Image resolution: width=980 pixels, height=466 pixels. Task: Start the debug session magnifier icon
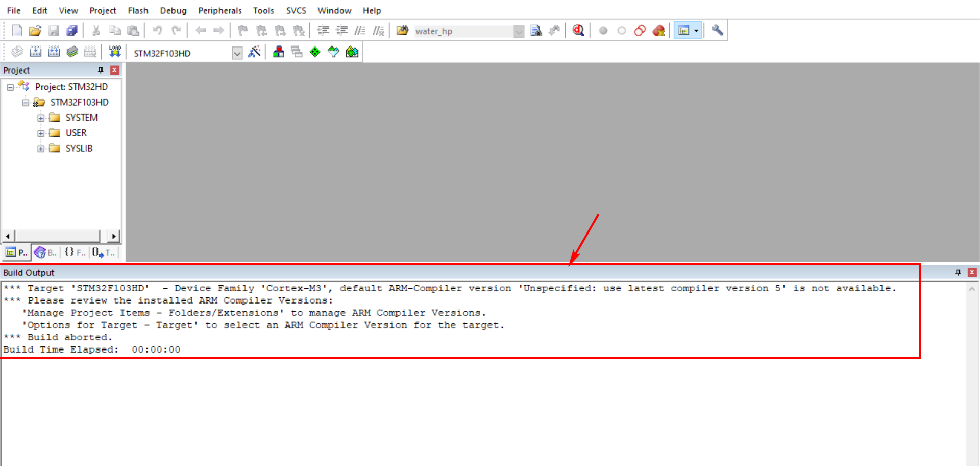pyautogui.click(x=578, y=31)
